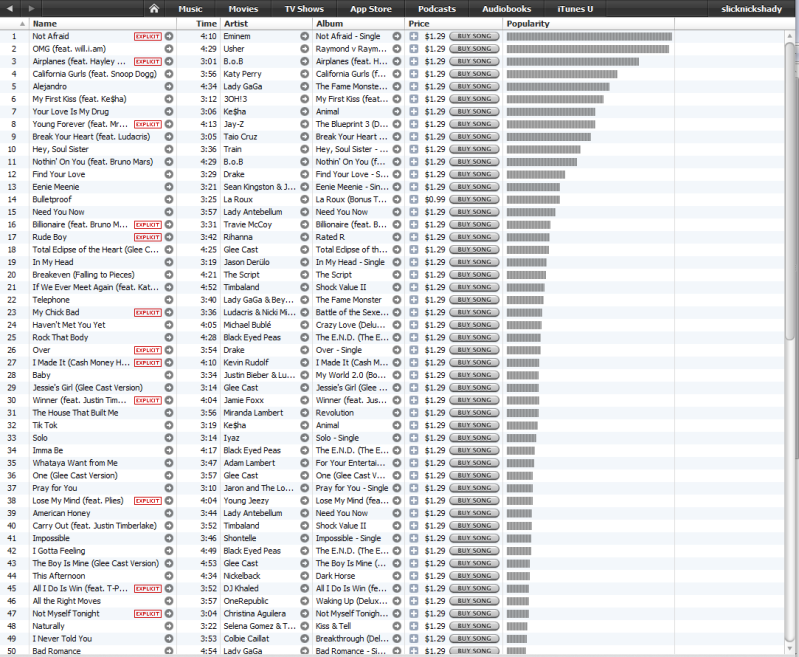Click the arrow icon next to Dark Horse album

(396, 576)
